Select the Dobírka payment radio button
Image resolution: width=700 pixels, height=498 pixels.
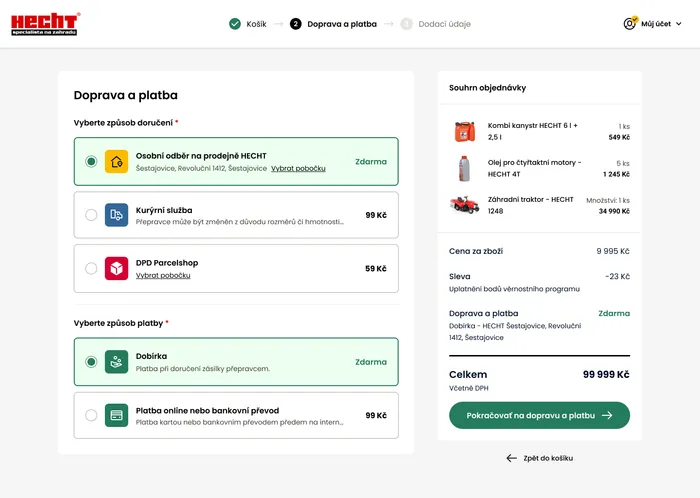91,362
